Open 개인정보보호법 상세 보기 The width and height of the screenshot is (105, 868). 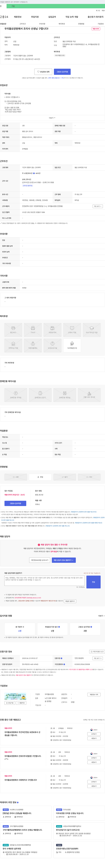[40, 560]
